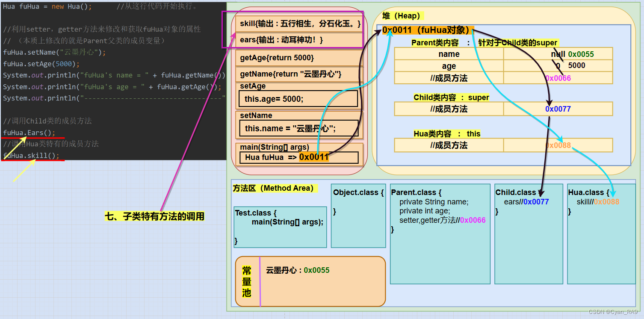Screen dimensions: 644x319
Task: Click the 'null 0x0055' value cell
Action: [558, 54]
